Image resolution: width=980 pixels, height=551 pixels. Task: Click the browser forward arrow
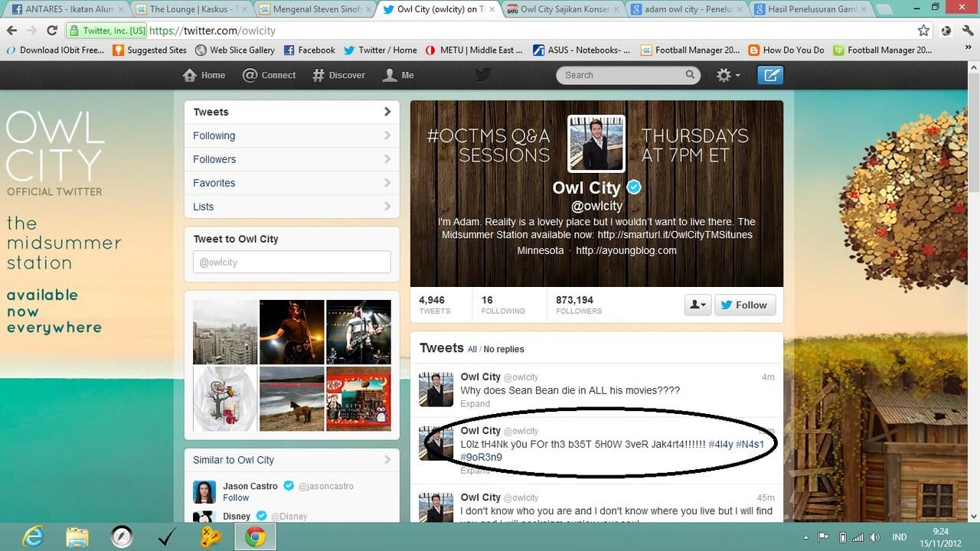pyautogui.click(x=32, y=31)
